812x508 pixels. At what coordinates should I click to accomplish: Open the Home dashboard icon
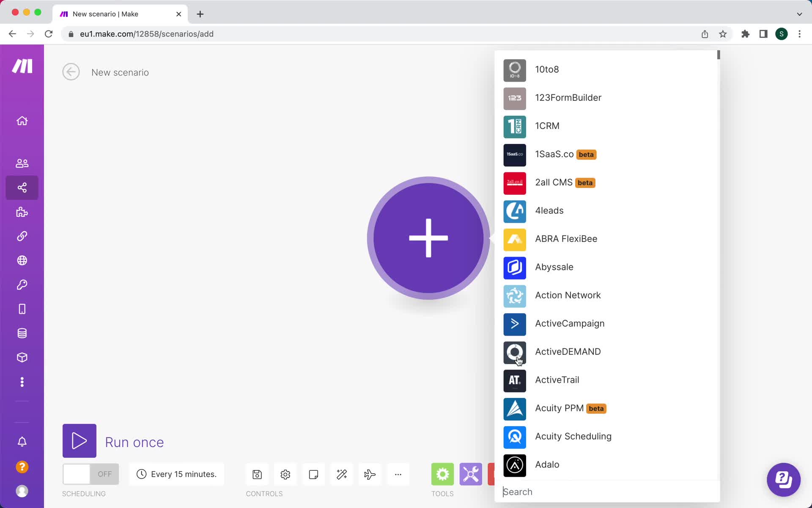(22, 121)
